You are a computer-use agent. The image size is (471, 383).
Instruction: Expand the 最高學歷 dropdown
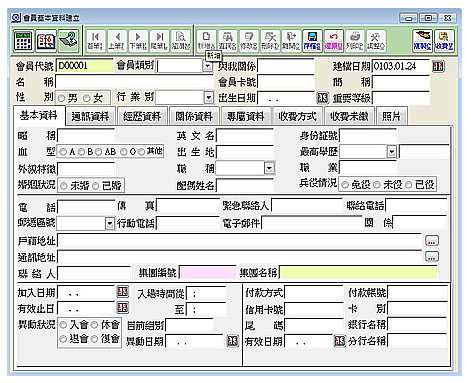pyautogui.click(x=392, y=152)
